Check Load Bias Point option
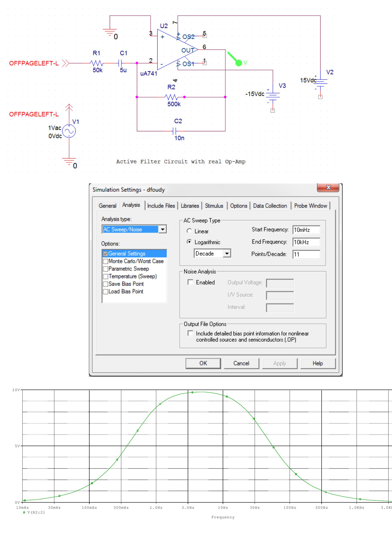The width and height of the screenshot is (392, 550). click(105, 292)
